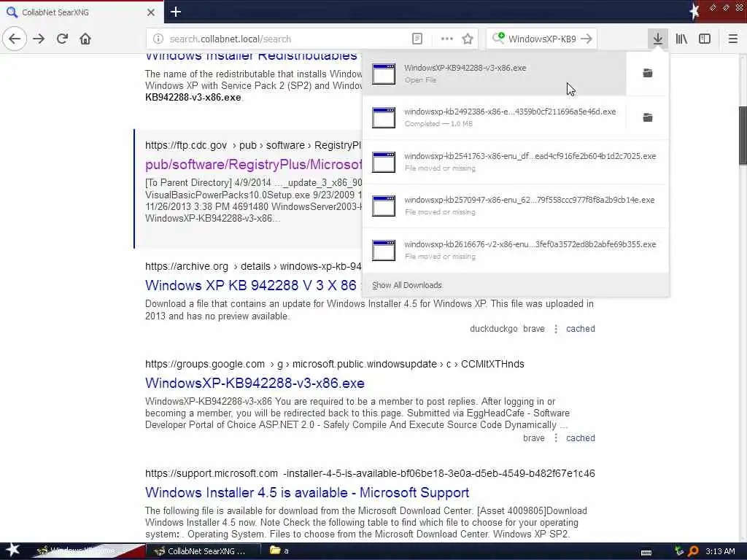This screenshot has width=747, height=560.
Task: Select the windowsxp-kb2570947 download entry
Action: [x=516, y=206]
